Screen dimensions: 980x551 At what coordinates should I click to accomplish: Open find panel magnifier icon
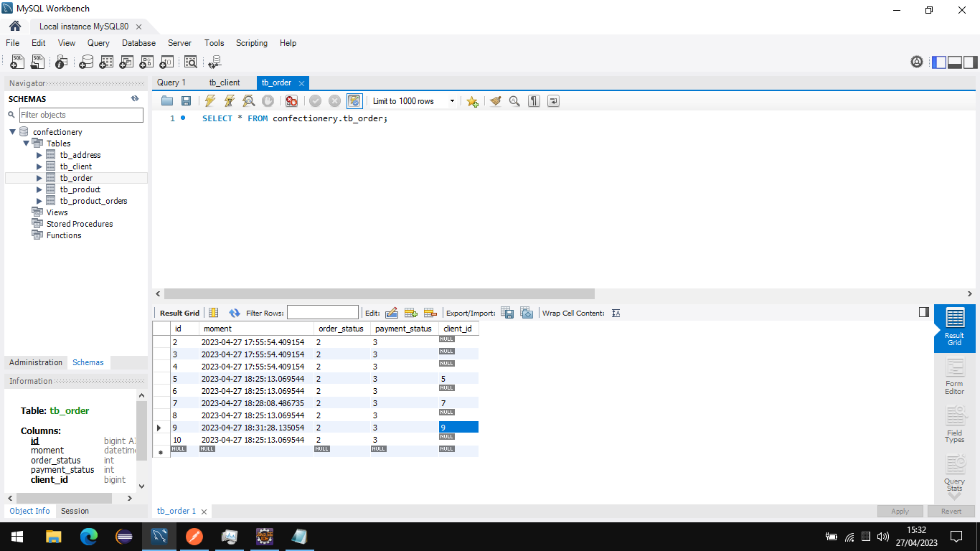coord(514,101)
